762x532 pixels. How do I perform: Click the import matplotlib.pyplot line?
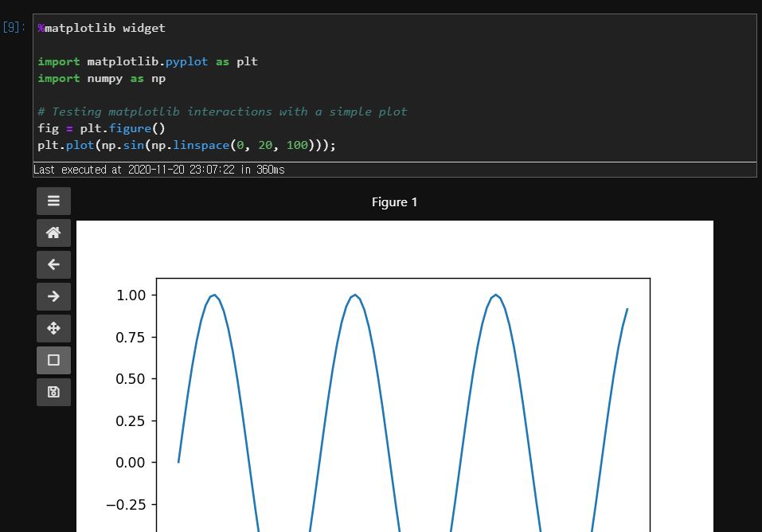tap(148, 62)
